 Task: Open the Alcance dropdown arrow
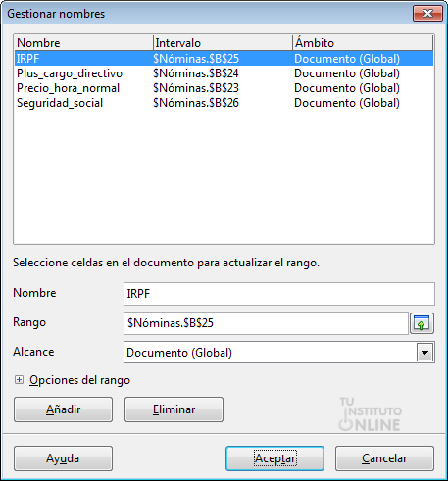(x=424, y=353)
